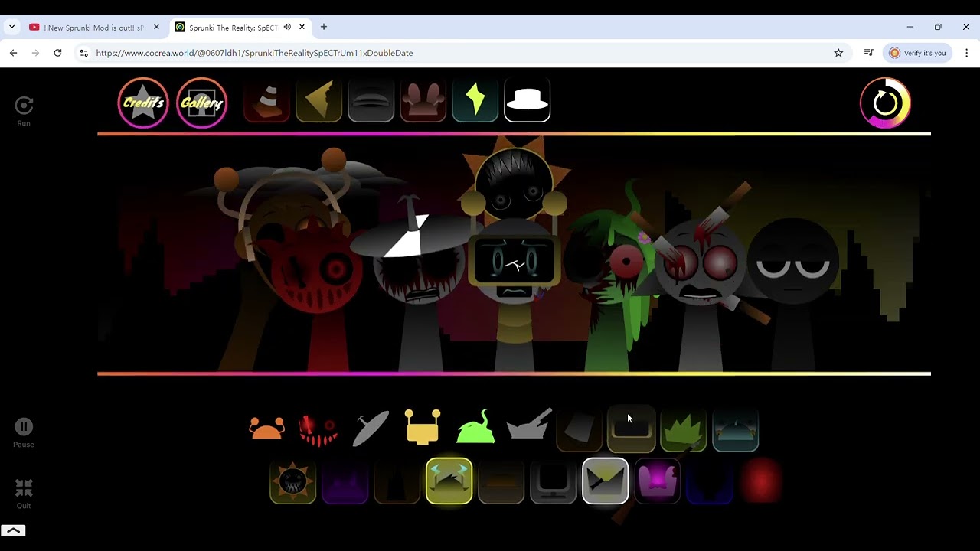The width and height of the screenshot is (980, 551).
Task: Choose the glowing red blob icon
Action: [x=761, y=481]
